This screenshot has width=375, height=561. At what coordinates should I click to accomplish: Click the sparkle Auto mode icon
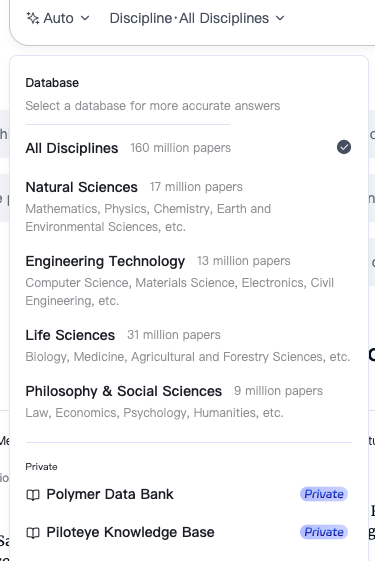(x=33, y=18)
